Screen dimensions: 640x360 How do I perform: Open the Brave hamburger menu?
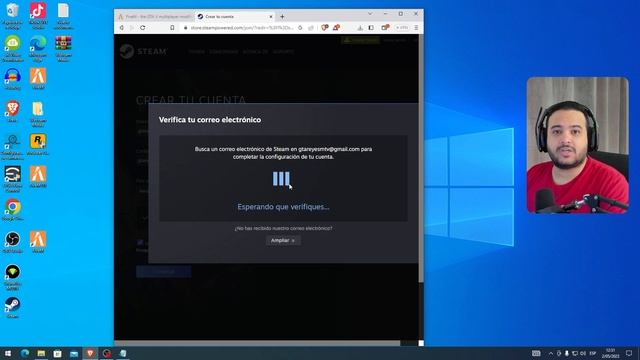point(416,28)
